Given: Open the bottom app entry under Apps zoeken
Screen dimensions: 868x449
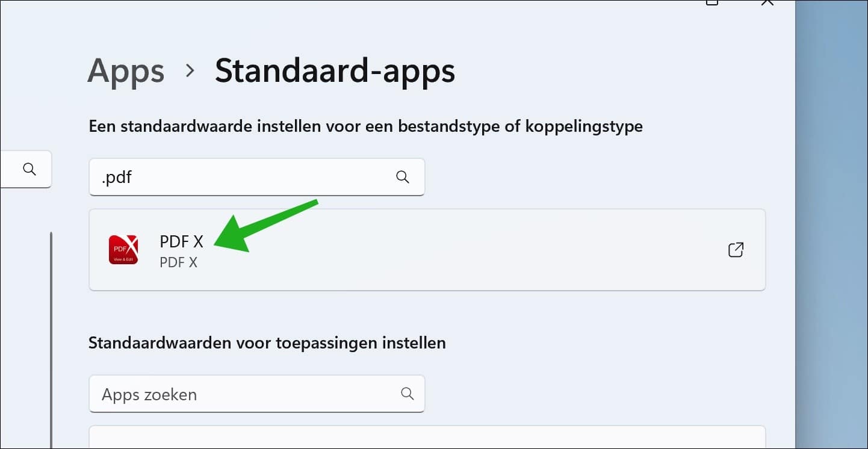Looking at the screenshot, I should coord(427,439).
